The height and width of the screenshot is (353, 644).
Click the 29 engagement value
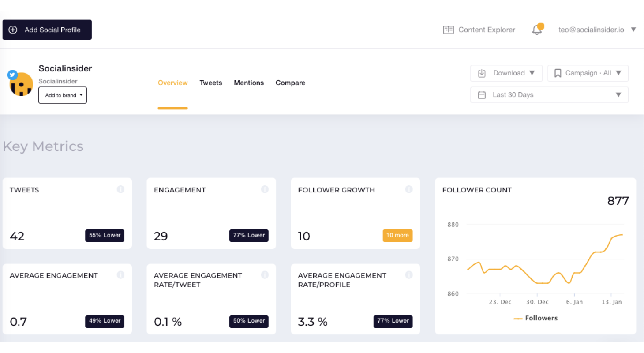(161, 237)
